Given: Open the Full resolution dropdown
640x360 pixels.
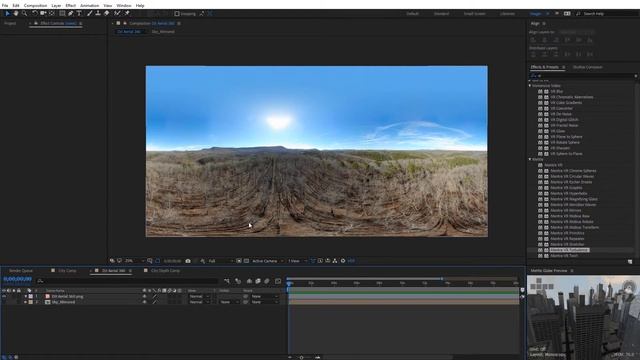Looking at the screenshot, I should point(221,261).
